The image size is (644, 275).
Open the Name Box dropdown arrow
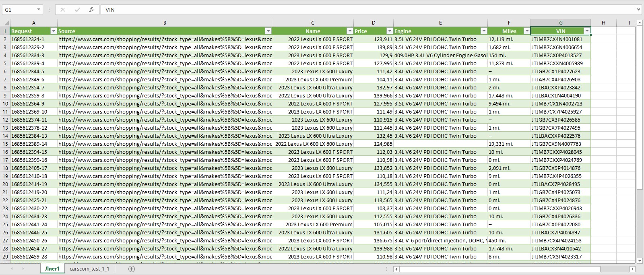(x=39, y=10)
